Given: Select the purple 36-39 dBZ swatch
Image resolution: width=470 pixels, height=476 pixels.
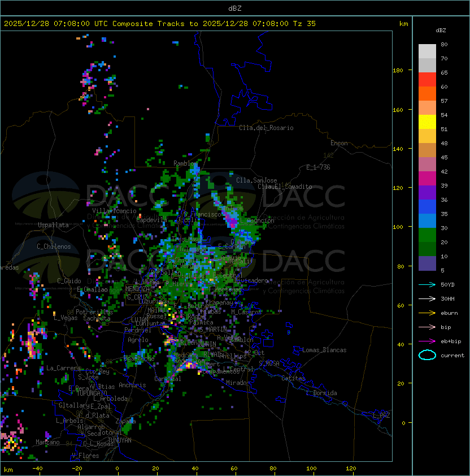Looking at the screenshot, I should [x=427, y=192].
